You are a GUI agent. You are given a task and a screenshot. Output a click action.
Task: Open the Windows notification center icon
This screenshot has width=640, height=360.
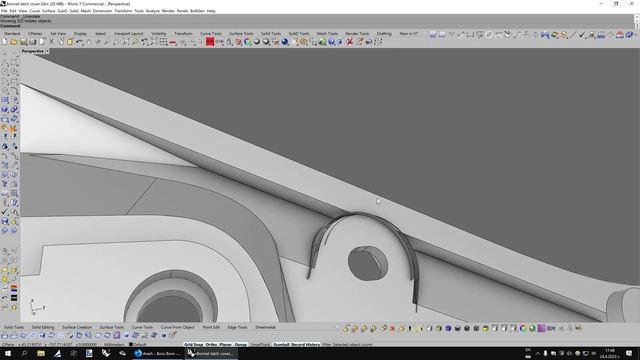629,353
